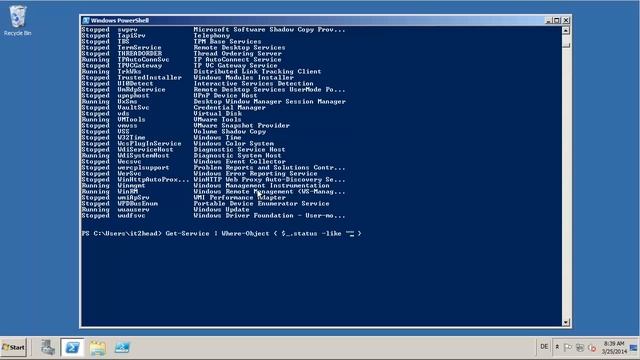Open the Action Center flag tray icon
This screenshot has width=640, height=360.
568,347
